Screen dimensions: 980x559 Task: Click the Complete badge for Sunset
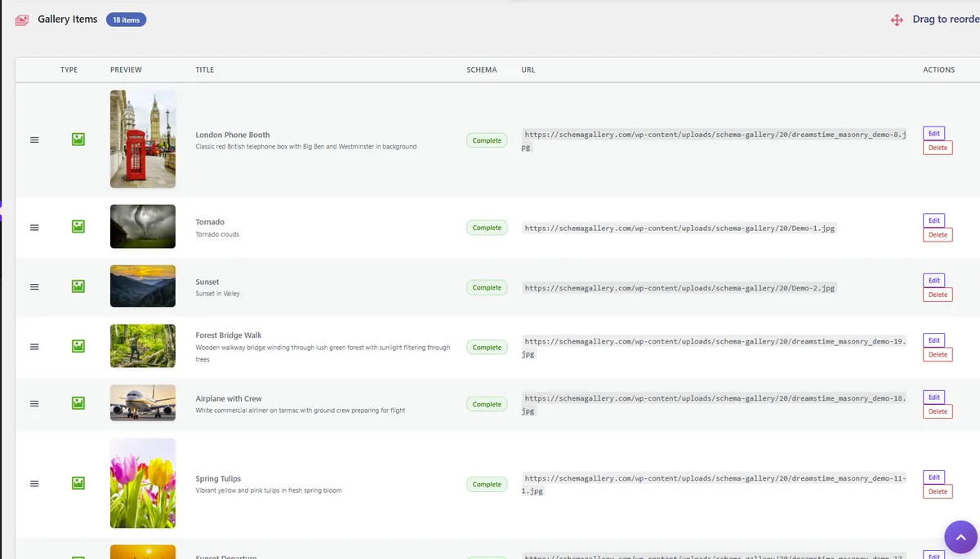[487, 287]
